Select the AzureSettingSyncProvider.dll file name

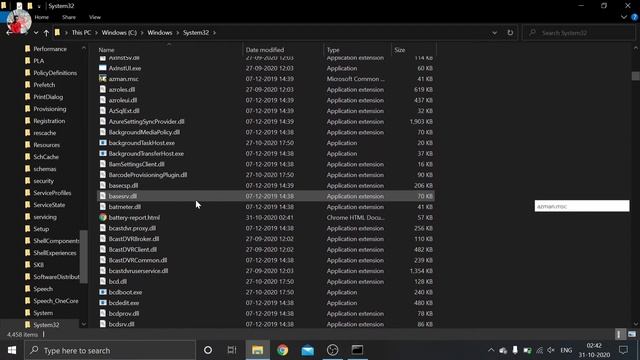[147, 122]
